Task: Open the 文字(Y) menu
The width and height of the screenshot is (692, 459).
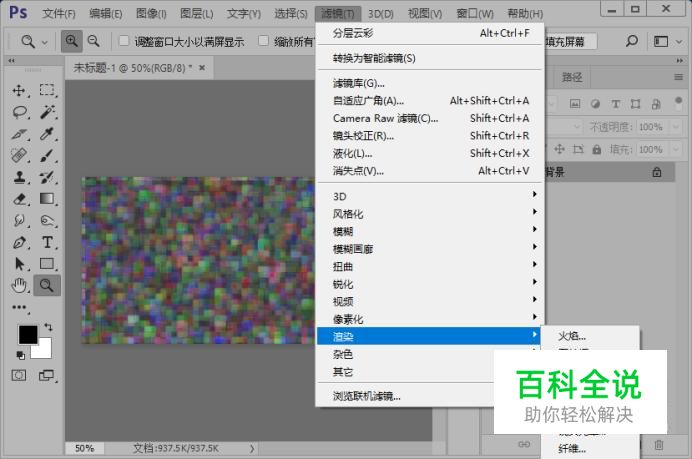Action: [244, 14]
